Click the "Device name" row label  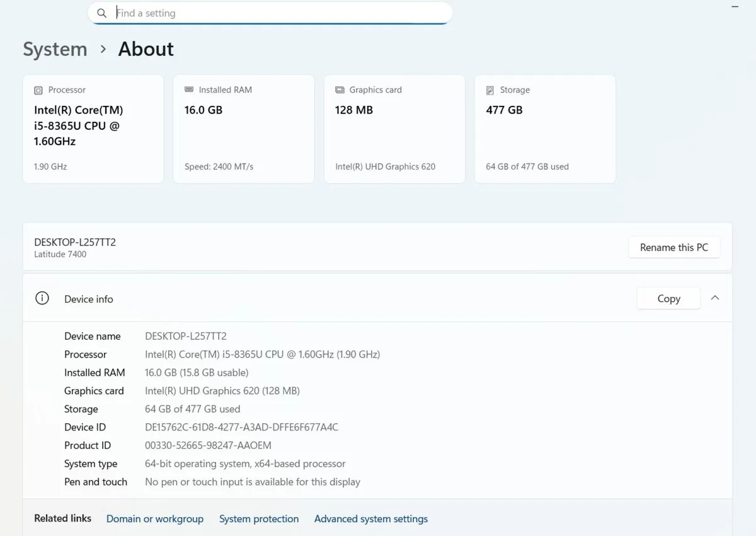(x=93, y=336)
